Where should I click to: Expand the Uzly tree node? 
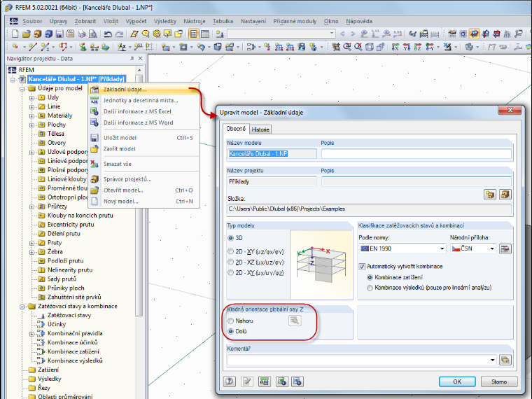point(31,98)
